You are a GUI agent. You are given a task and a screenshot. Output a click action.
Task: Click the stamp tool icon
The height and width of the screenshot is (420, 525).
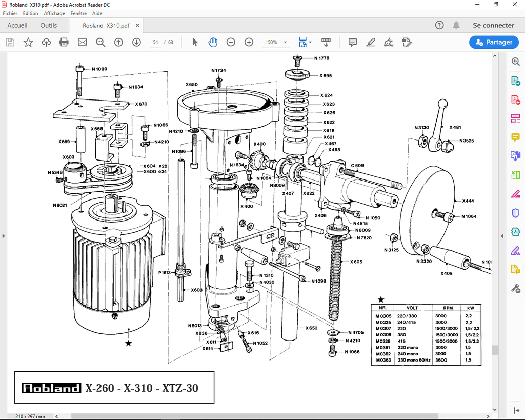tap(407, 42)
